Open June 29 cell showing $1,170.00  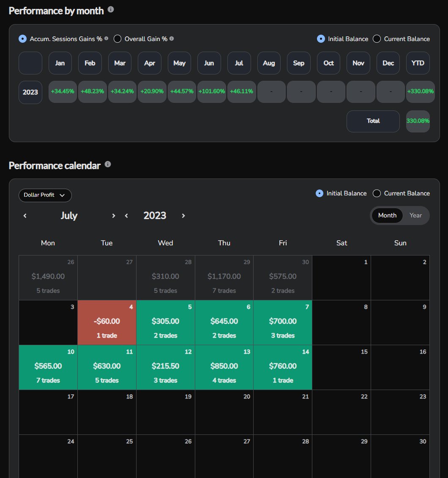coord(224,278)
